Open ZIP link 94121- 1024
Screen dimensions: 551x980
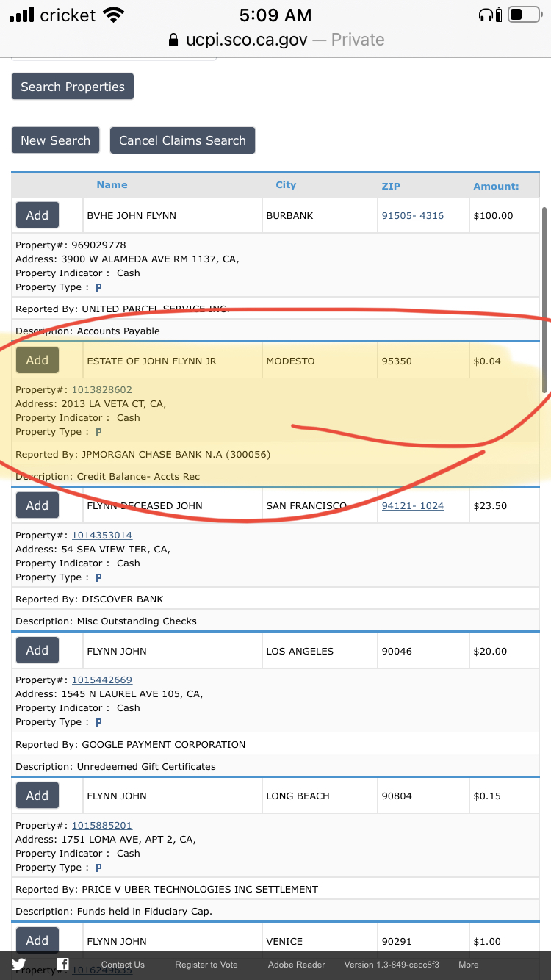pos(413,506)
